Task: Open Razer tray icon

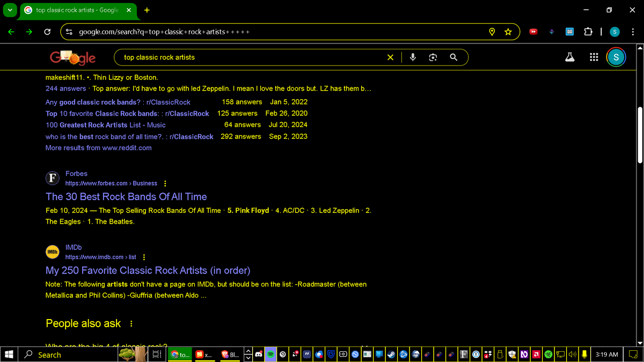Action: click(x=548, y=354)
